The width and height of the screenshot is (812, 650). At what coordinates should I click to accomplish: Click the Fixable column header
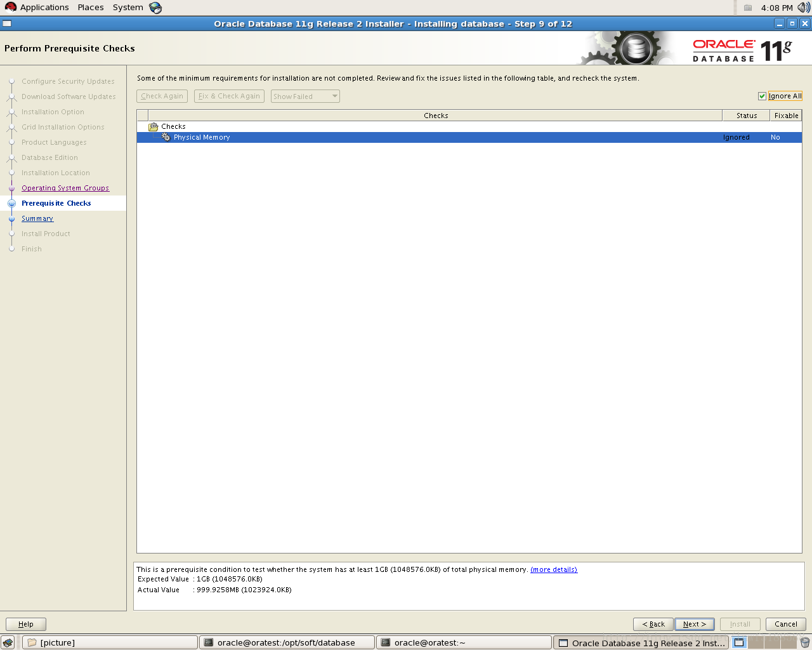click(786, 116)
